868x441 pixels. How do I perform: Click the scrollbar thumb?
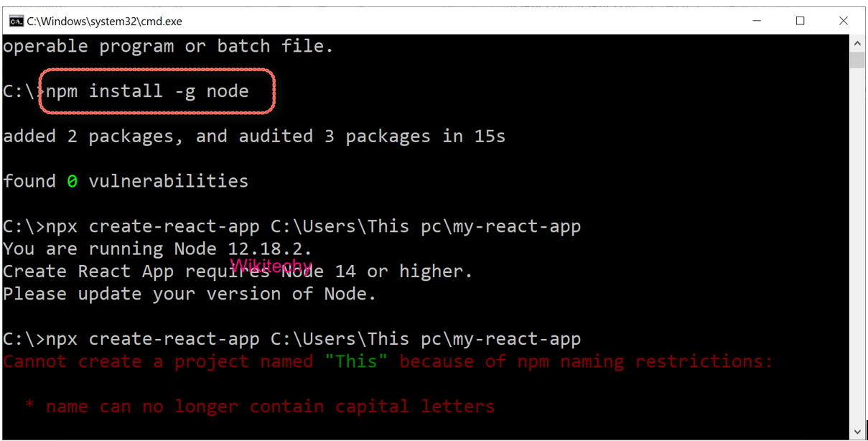pyautogui.click(x=857, y=60)
